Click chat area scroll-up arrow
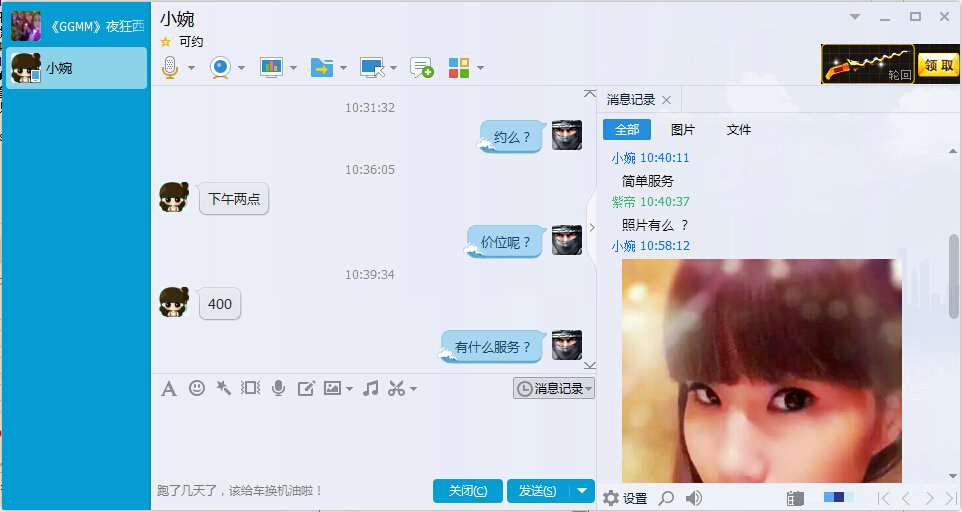This screenshot has height=512, width=962. pyautogui.click(x=590, y=93)
